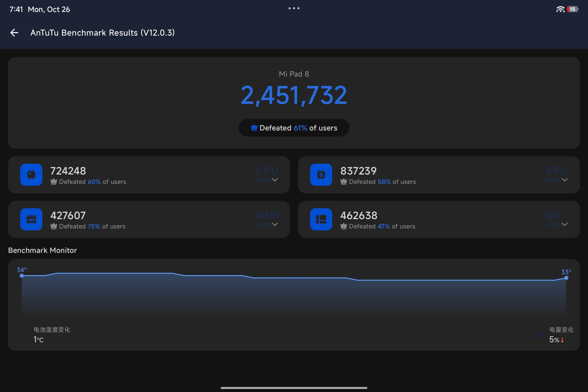Tap Defeated 58% of users text

[x=382, y=182]
